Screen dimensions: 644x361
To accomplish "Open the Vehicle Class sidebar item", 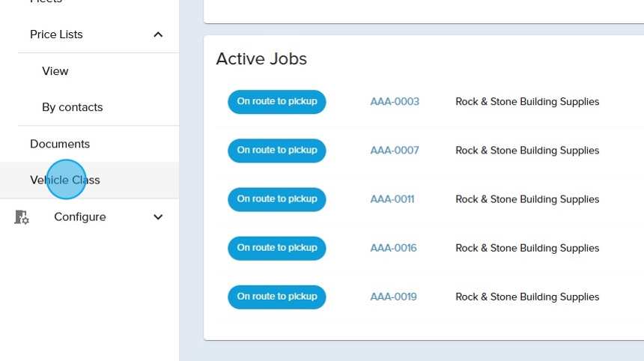I will [65, 180].
